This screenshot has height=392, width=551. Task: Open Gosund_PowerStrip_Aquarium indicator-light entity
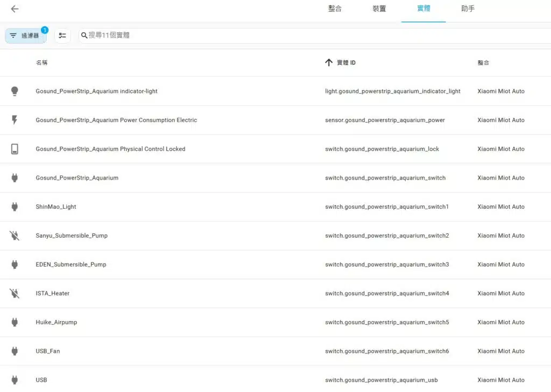[97, 91]
